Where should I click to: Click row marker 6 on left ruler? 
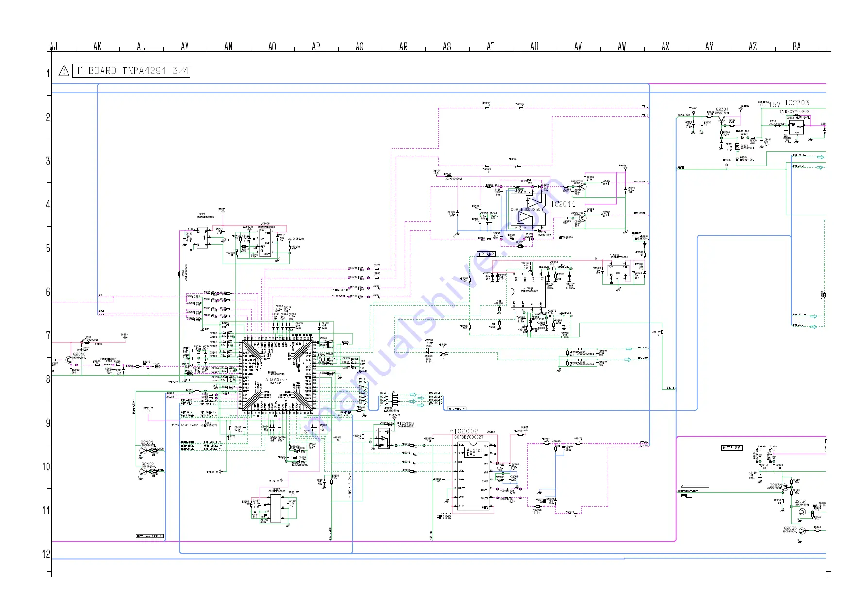tap(48, 292)
